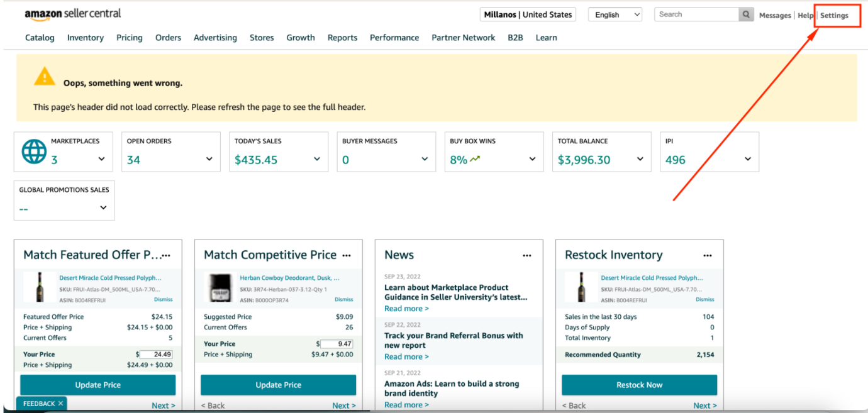
Task: Open the Inventory menu
Action: 86,38
